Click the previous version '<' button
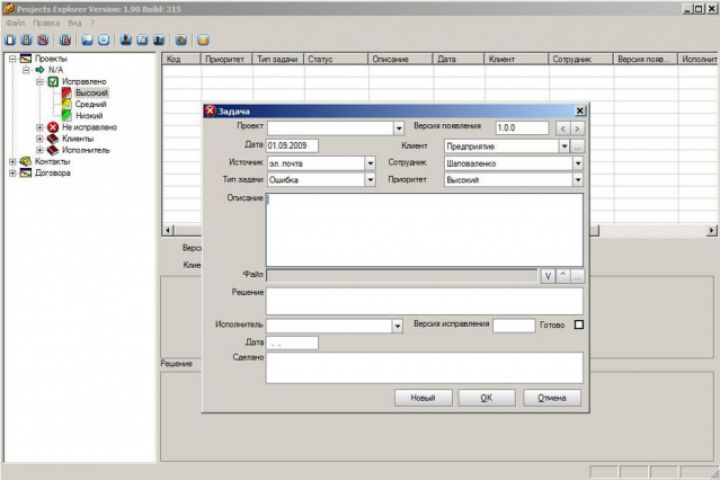 [563, 129]
